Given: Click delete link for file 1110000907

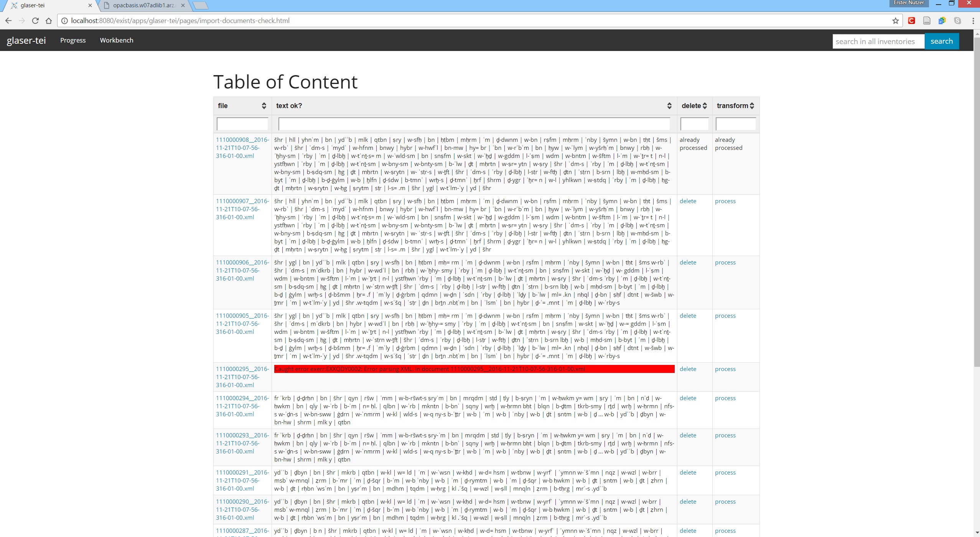Looking at the screenshot, I should pyautogui.click(x=688, y=201).
